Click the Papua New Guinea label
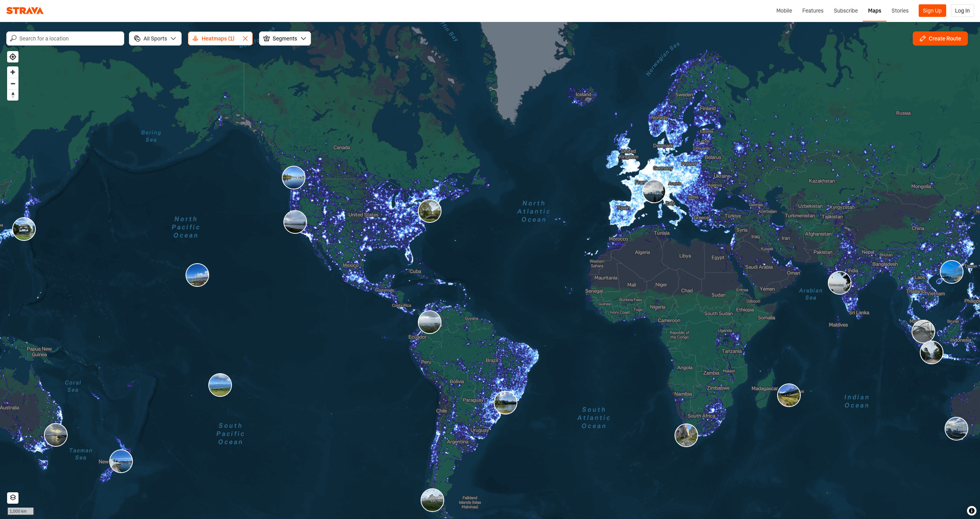Image resolution: width=980 pixels, height=519 pixels. (39, 352)
